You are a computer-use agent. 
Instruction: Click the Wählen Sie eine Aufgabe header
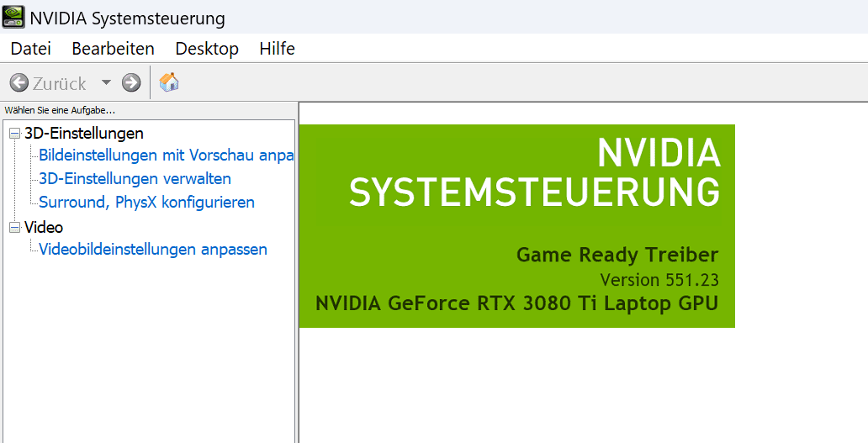tap(60, 111)
